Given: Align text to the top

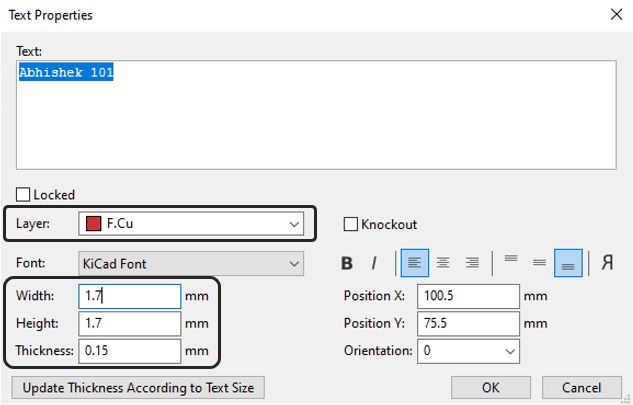Looking at the screenshot, I should [x=511, y=263].
